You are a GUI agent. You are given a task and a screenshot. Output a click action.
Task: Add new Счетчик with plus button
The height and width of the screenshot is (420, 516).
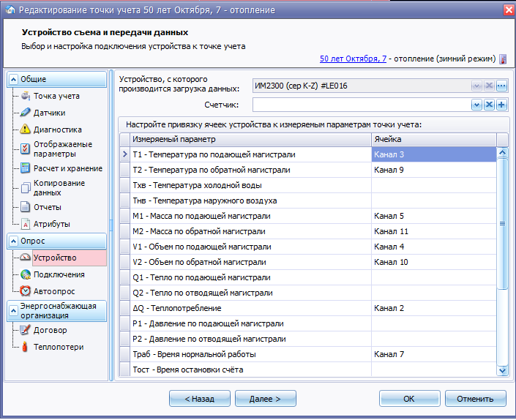[501, 105]
